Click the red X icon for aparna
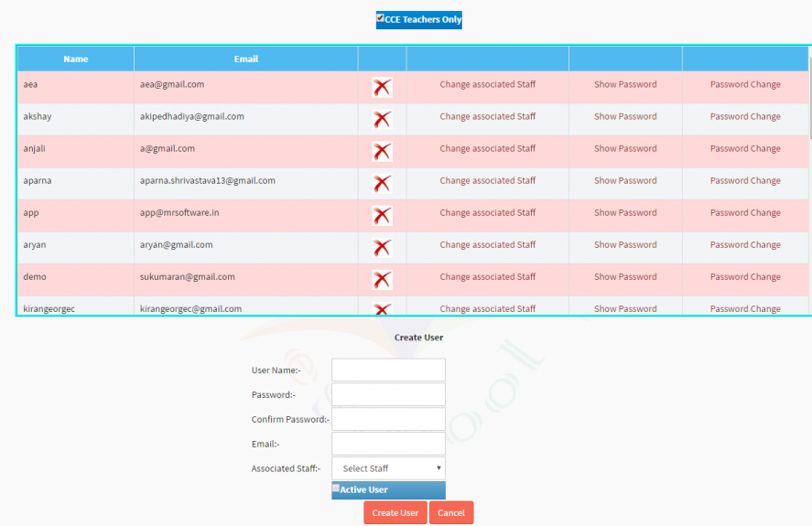Screen dimensions: 812x526 click(x=382, y=184)
